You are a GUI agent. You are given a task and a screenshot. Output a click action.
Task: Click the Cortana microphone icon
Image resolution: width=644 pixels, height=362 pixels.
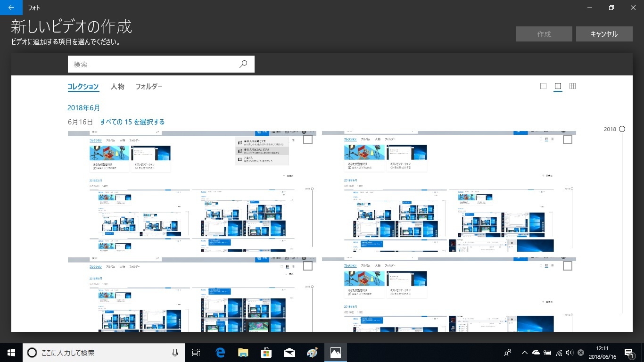175,353
